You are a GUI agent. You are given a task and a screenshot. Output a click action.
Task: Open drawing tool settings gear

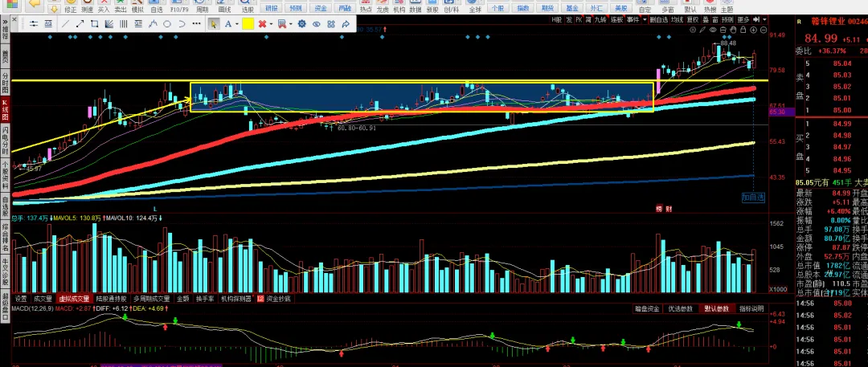pyautogui.click(x=301, y=24)
